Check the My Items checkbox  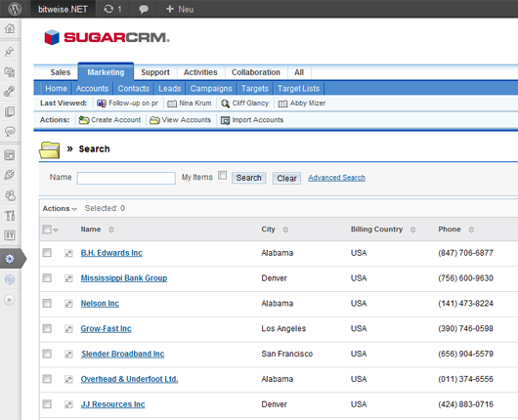coord(223,175)
